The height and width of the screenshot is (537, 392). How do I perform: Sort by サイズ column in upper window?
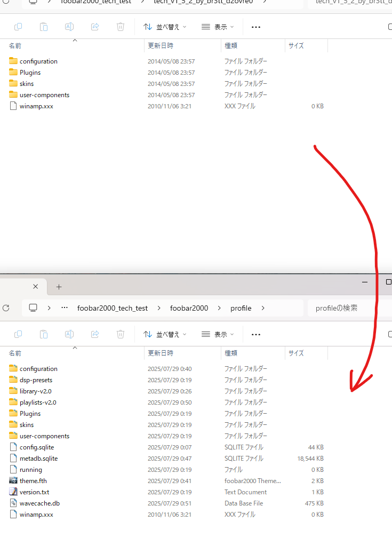(296, 45)
